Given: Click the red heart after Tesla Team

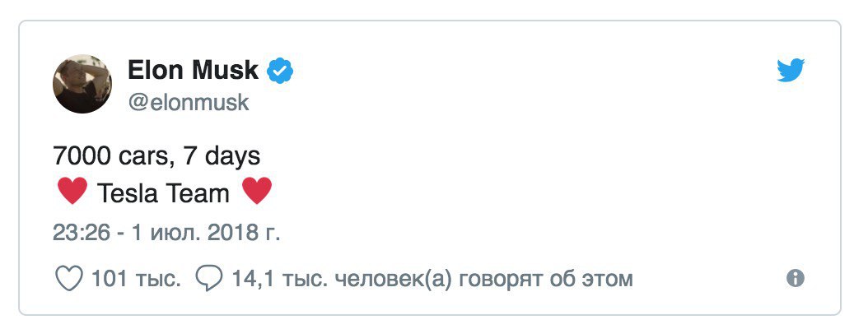Looking at the screenshot, I should [x=256, y=193].
